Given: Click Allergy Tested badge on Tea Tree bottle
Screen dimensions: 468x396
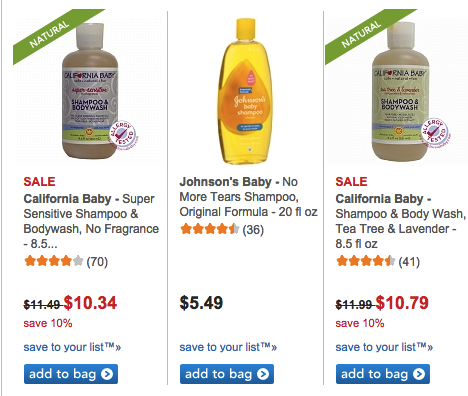Looking at the screenshot, I should (435, 133).
